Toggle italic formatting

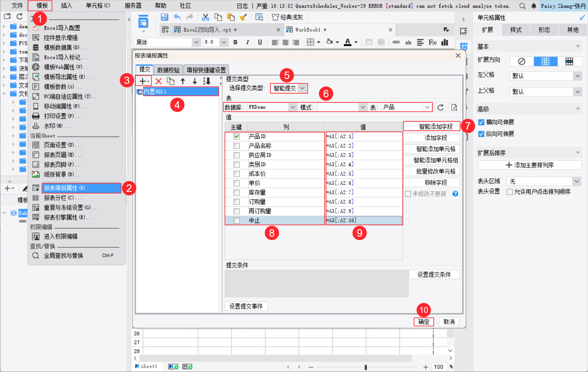click(248, 42)
